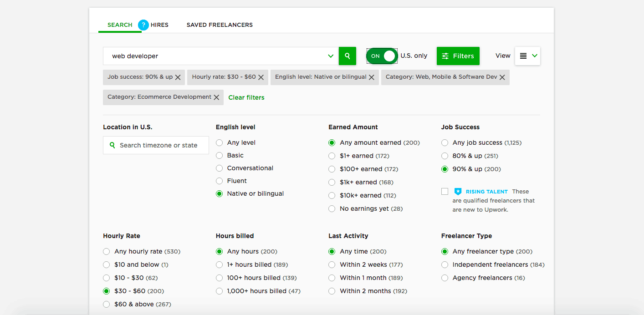Select Within 2 months last activity

pyautogui.click(x=332, y=291)
